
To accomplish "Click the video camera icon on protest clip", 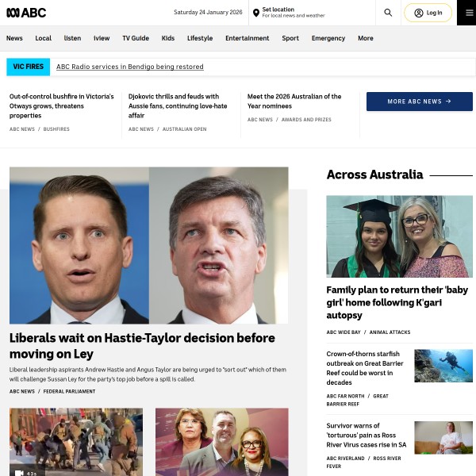I will click(19, 473).
